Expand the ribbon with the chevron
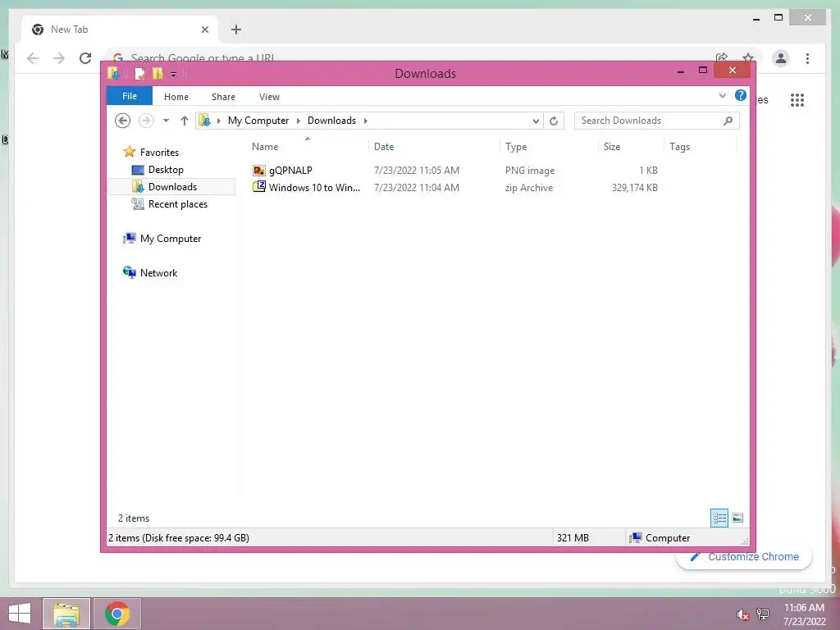Viewport: 840px width, 630px height. (x=722, y=95)
